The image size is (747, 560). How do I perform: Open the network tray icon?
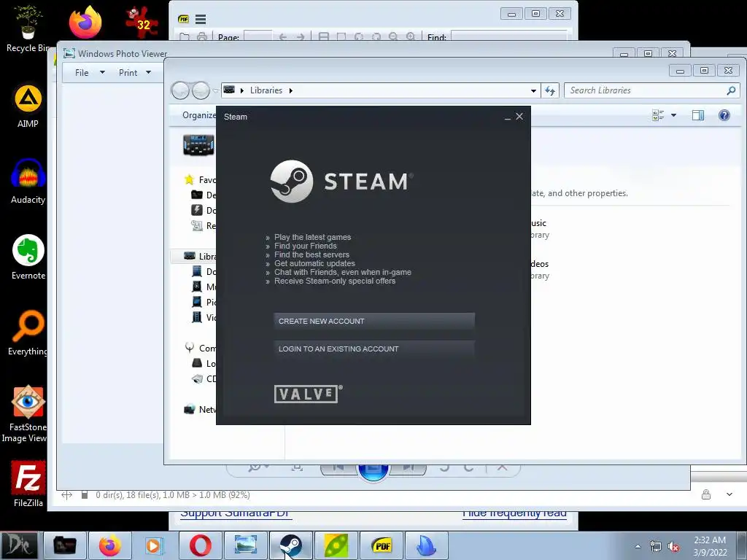pos(656,547)
